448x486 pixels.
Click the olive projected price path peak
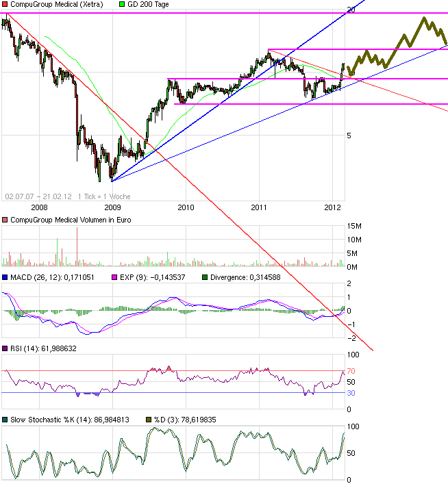[425, 19]
